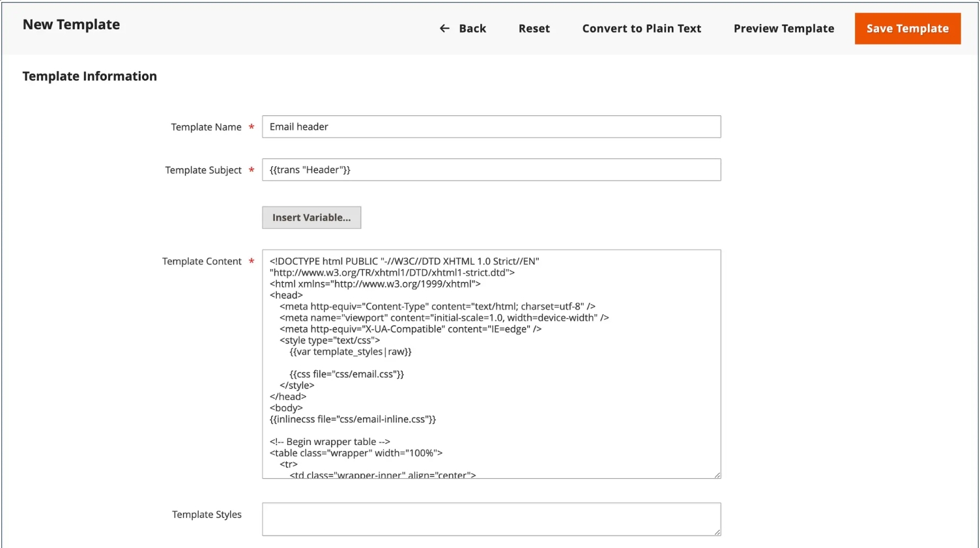The image size is (980, 548).
Task: Click the X-UA-Compatible meta line
Action: [x=411, y=329]
